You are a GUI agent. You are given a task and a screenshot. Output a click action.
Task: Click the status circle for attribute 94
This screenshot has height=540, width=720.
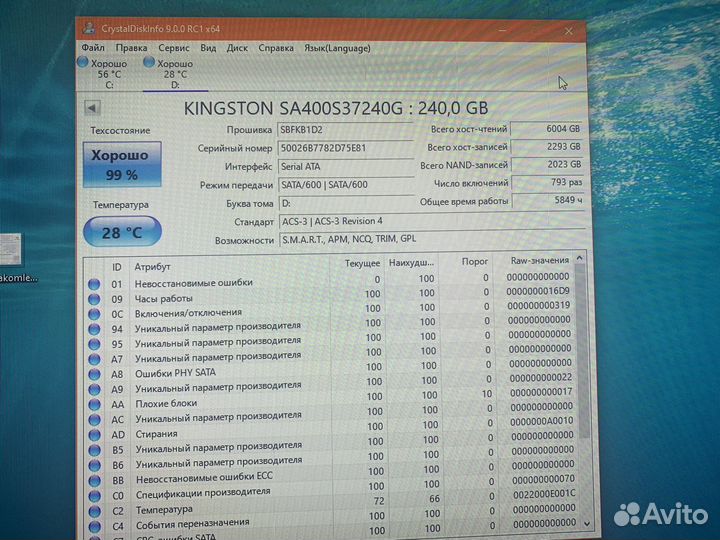tap(94, 329)
